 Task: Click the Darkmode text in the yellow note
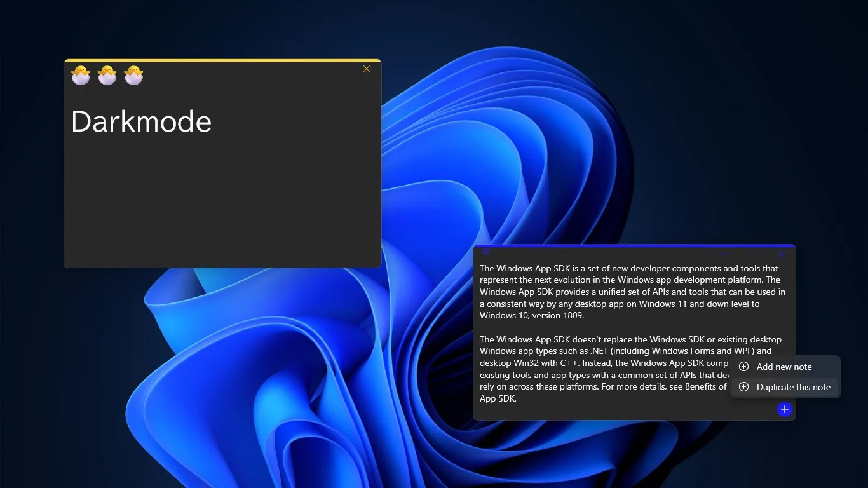tap(141, 121)
